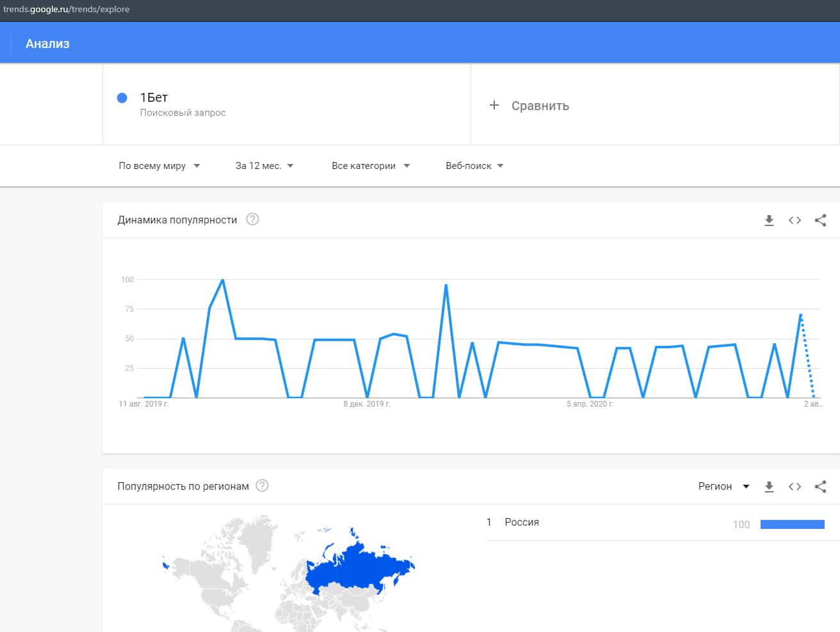
Task: Select Россия in the region list
Action: coord(522,523)
